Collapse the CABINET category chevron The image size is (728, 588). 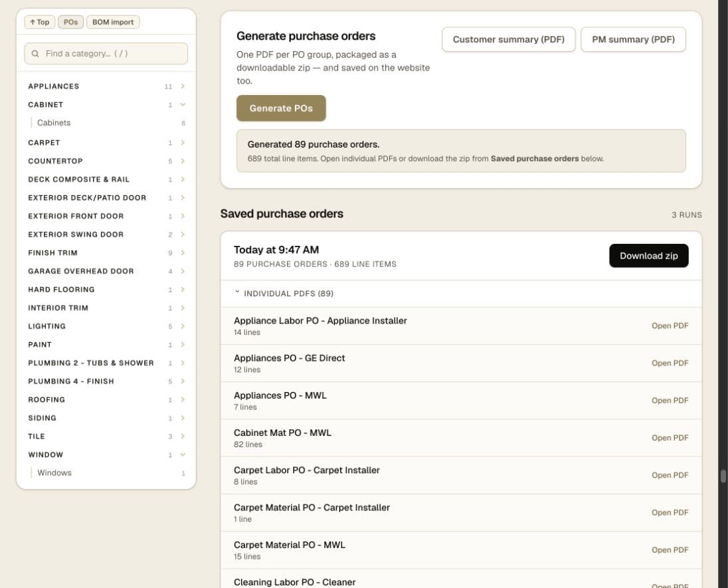click(183, 104)
